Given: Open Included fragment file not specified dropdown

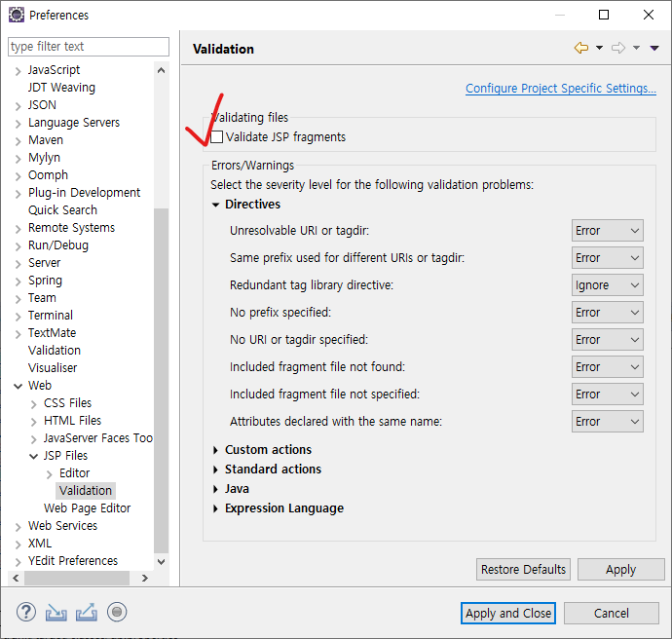Looking at the screenshot, I should (x=608, y=395).
